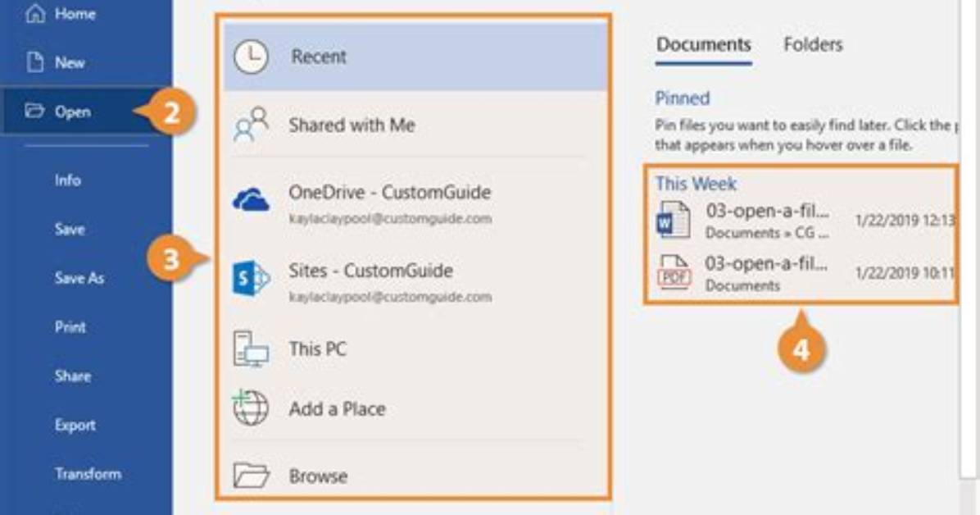Click the Recent clock icon
980x515 pixels.
tap(252, 57)
